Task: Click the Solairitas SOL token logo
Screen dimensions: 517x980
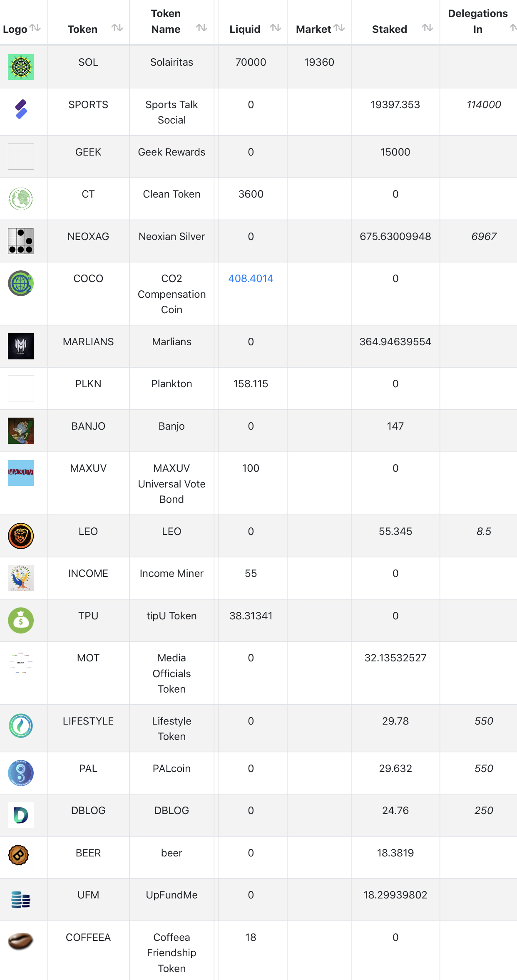Action: [x=21, y=67]
